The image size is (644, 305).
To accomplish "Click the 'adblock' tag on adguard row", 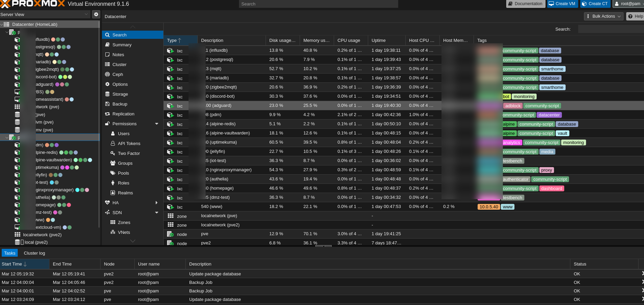I will [x=513, y=106].
